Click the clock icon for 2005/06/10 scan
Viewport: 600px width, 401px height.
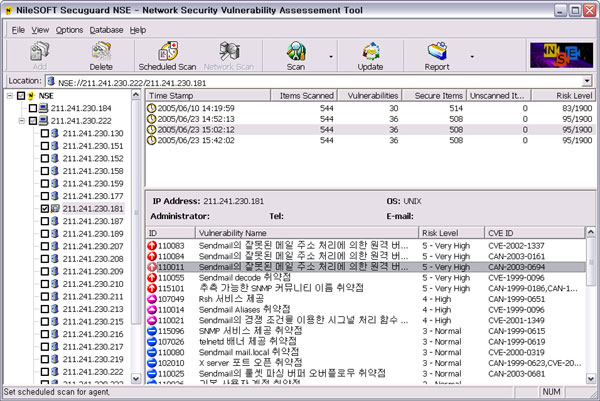click(153, 107)
